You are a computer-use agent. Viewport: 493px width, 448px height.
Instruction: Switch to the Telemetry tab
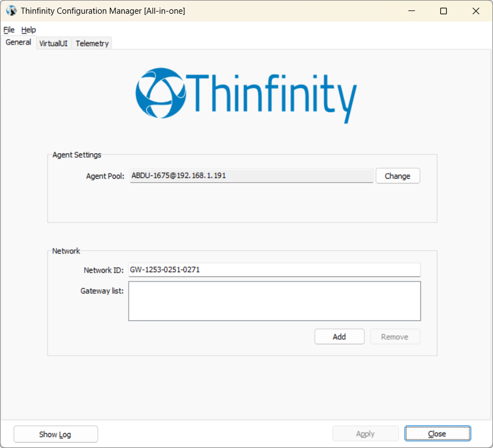coord(92,43)
